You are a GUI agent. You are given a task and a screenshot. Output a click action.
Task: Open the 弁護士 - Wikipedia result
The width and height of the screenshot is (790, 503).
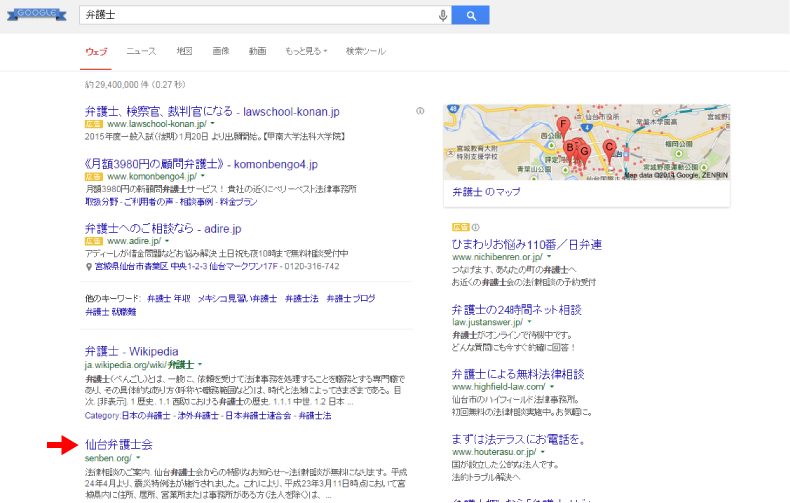[x=131, y=351]
